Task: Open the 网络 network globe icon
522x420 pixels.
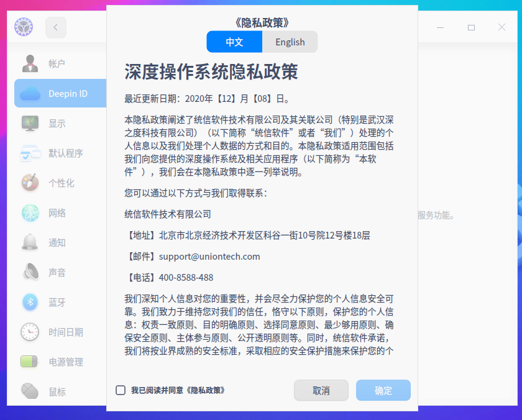Action: [x=30, y=212]
